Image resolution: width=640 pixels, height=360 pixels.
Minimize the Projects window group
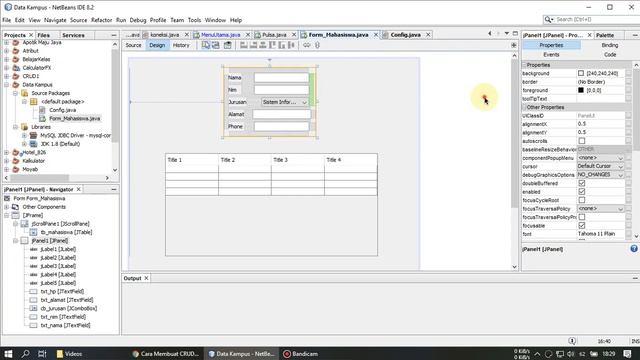[114, 35]
